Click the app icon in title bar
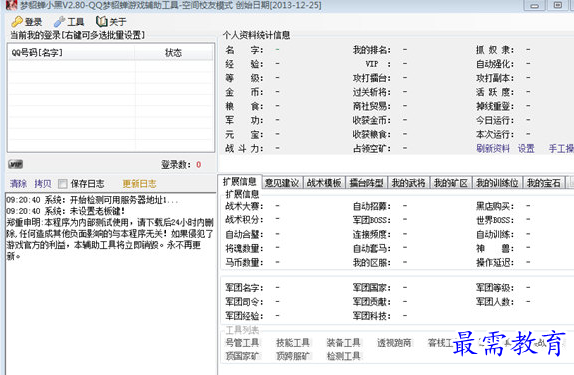Viewport: 574px width, 375px height. click(x=11, y=5)
